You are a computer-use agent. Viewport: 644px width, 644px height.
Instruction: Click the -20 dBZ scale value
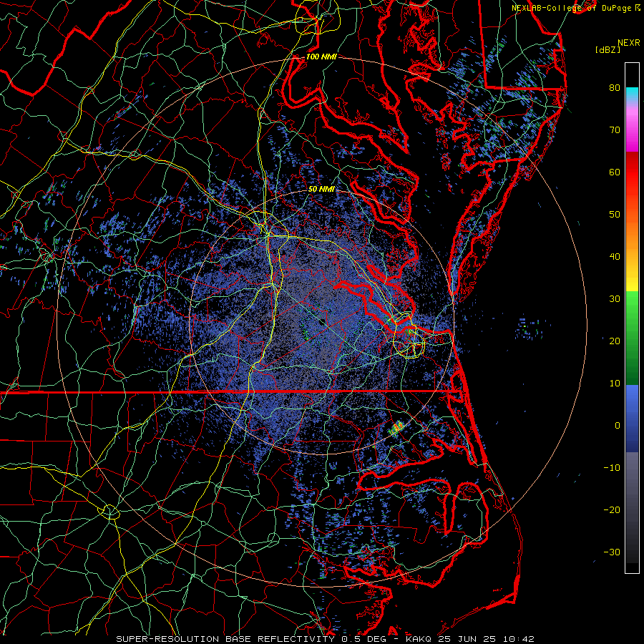pyautogui.click(x=612, y=510)
